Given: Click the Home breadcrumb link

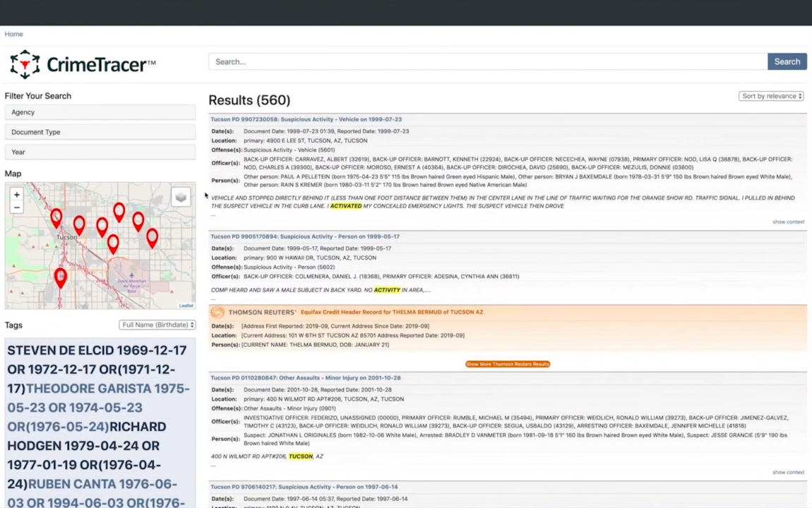Looking at the screenshot, I should pyautogui.click(x=14, y=34).
